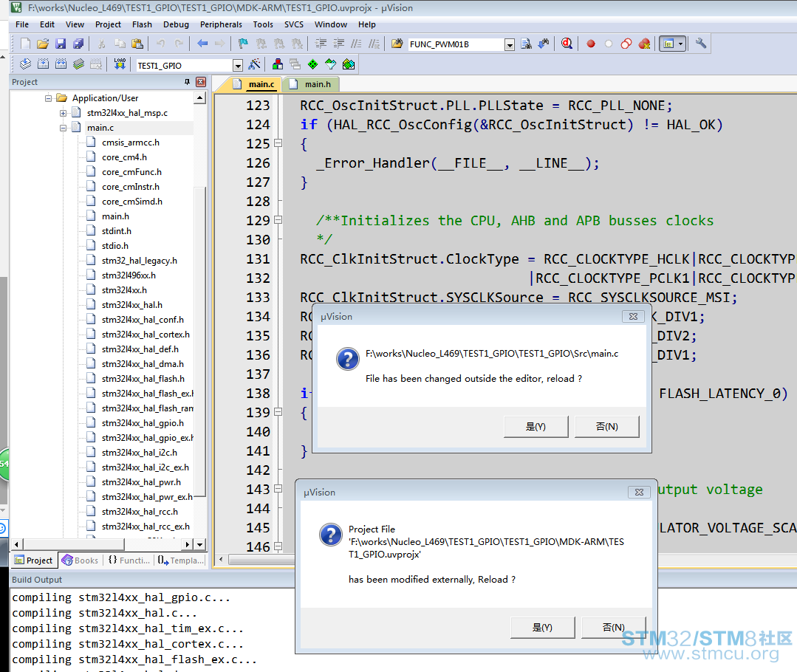Indent selected lines using toolbar icon
This screenshot has width=797, height=672.
(321, 44)
